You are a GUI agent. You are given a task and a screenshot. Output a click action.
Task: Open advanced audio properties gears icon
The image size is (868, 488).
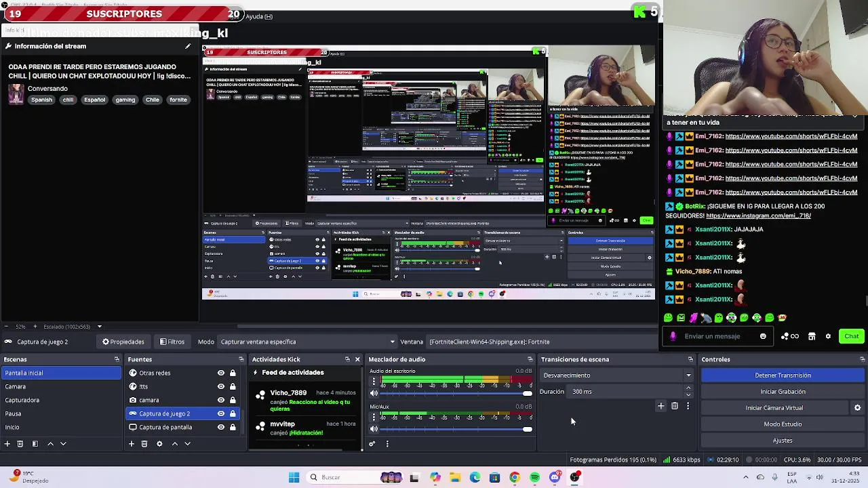pos(372,444)
